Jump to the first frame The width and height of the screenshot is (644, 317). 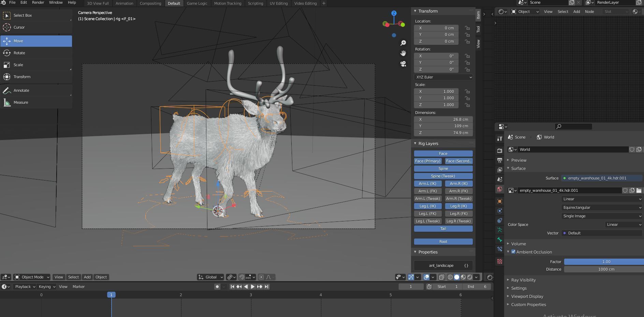tap(232, 287)
